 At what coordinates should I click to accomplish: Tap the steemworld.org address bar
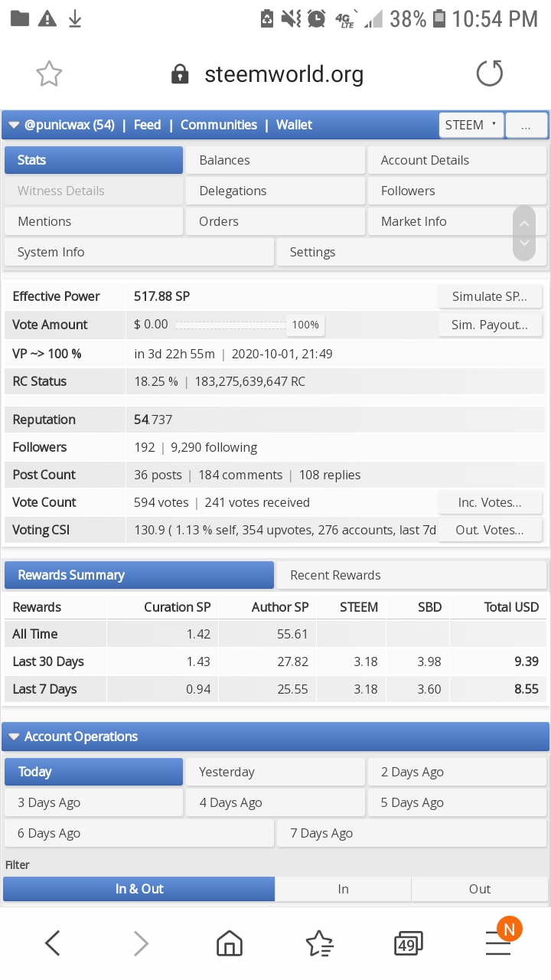tap(284, 74)
